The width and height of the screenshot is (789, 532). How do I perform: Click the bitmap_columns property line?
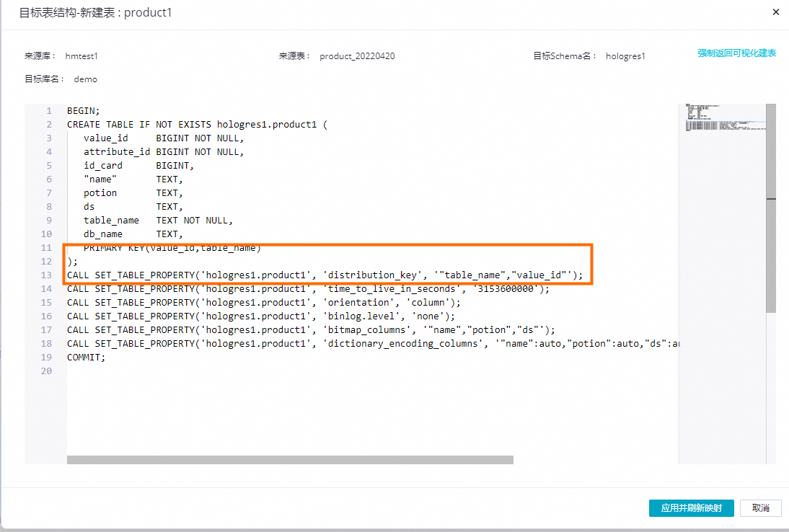311,330
